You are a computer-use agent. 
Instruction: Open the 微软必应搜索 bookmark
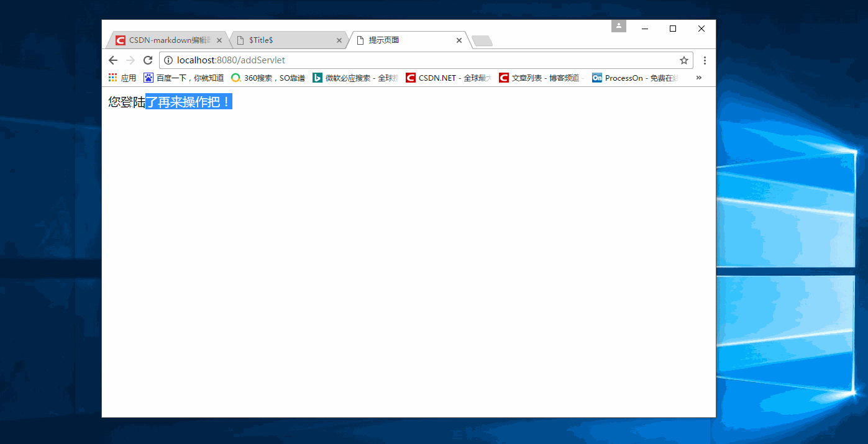click(x=354, y=77)
